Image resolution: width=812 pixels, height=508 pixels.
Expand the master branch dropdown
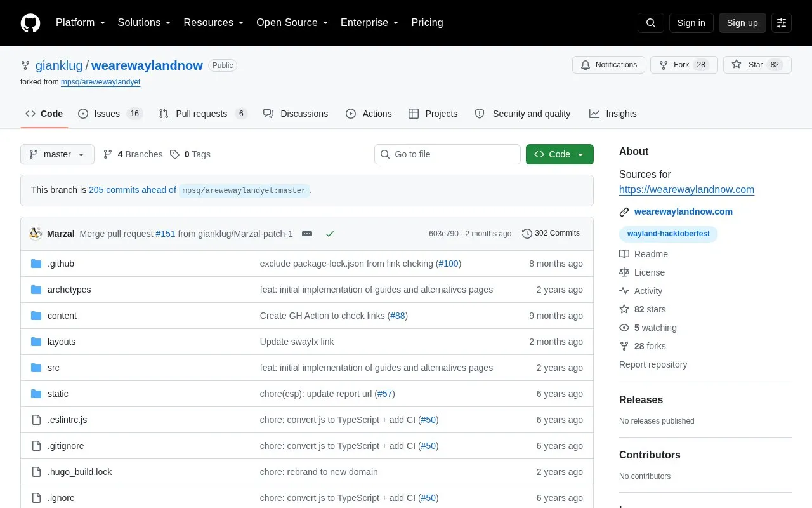point(57,154)
